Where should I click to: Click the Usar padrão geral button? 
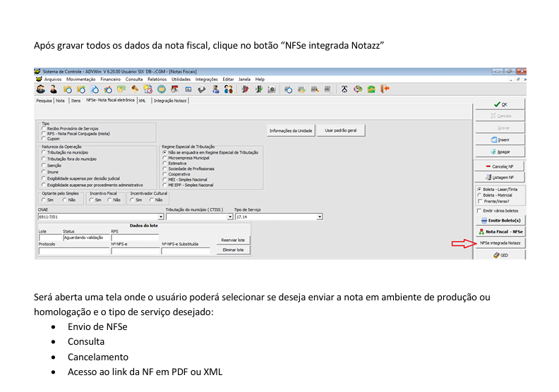(x=341, y=130)
